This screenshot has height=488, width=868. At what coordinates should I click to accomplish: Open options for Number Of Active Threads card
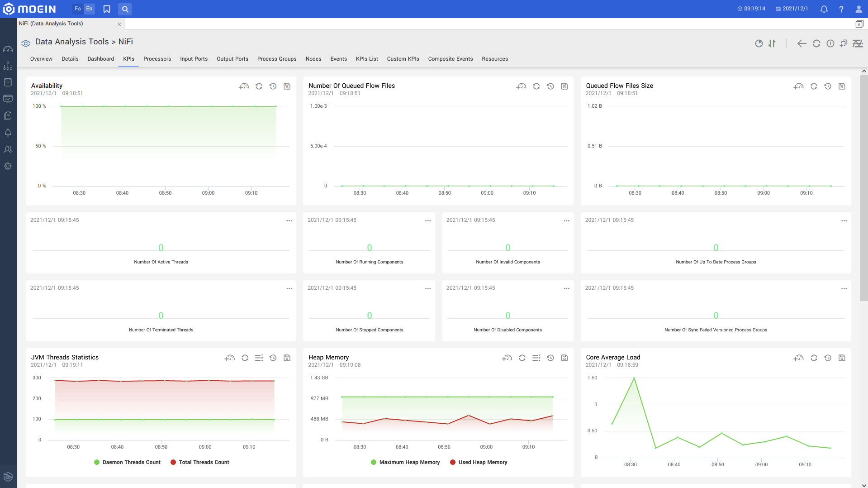click(289, 220)
